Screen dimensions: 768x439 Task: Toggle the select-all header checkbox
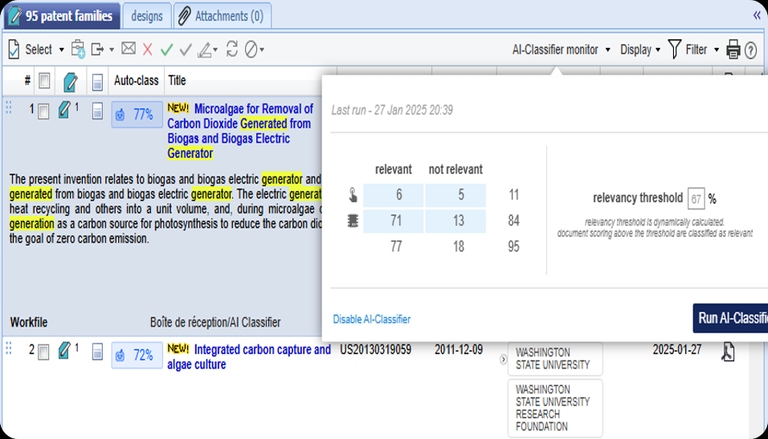click(x=43, y=81)
